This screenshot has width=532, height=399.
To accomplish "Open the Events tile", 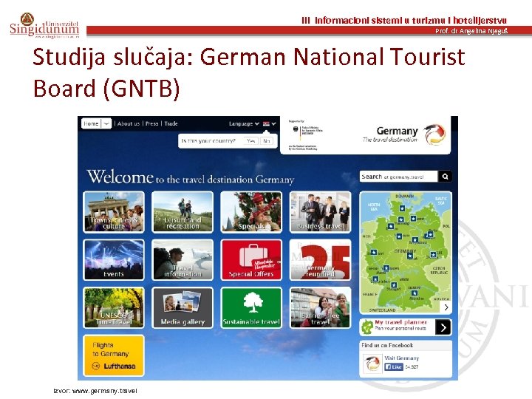I will (114, 260).
